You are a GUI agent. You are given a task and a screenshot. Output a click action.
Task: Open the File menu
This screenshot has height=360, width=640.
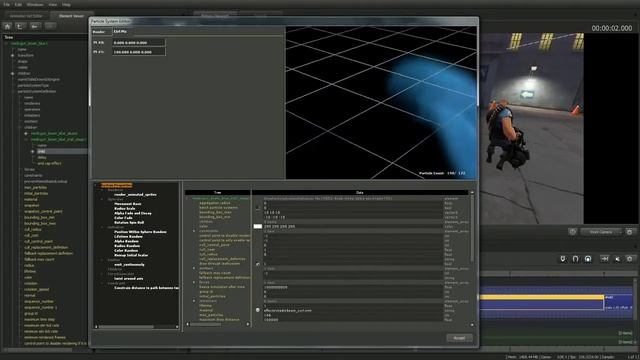[7, 4]
